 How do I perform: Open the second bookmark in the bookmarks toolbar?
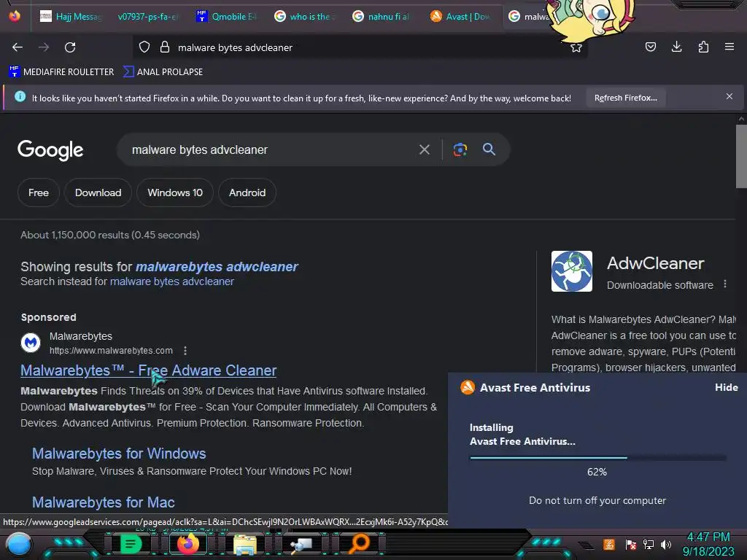coord(163,72)
